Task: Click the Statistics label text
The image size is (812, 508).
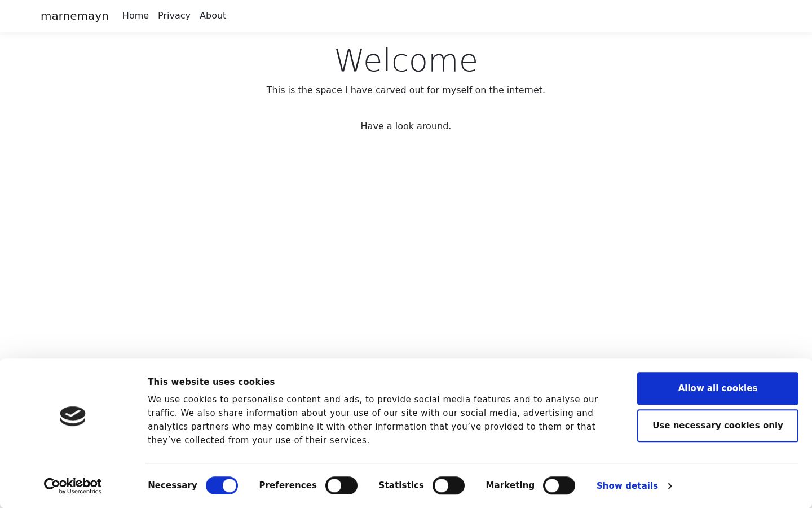Action: click(401, 485)
